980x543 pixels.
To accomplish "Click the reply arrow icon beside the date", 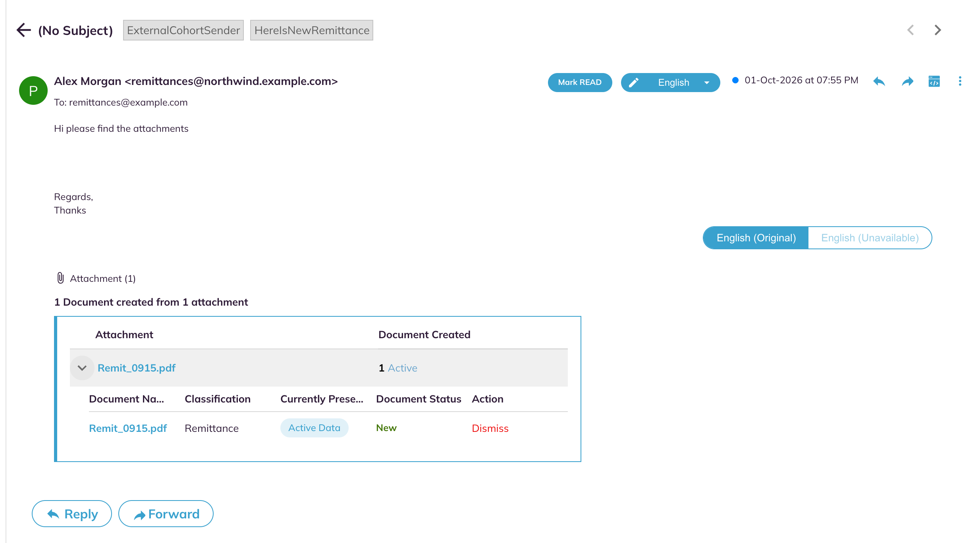I will tap(880, 82).
